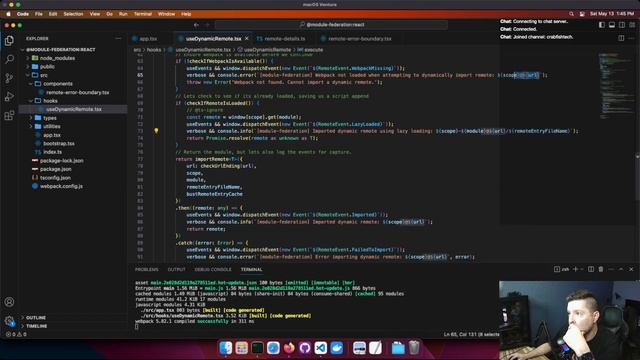Open the Source Control view
This screenshot has width=640, height=360.
(x=9, y=78)
